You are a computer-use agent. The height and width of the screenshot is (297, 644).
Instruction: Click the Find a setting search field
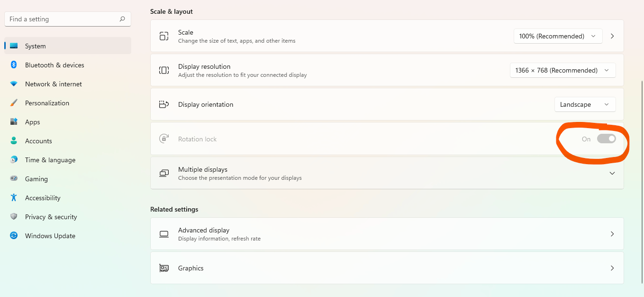68,19
